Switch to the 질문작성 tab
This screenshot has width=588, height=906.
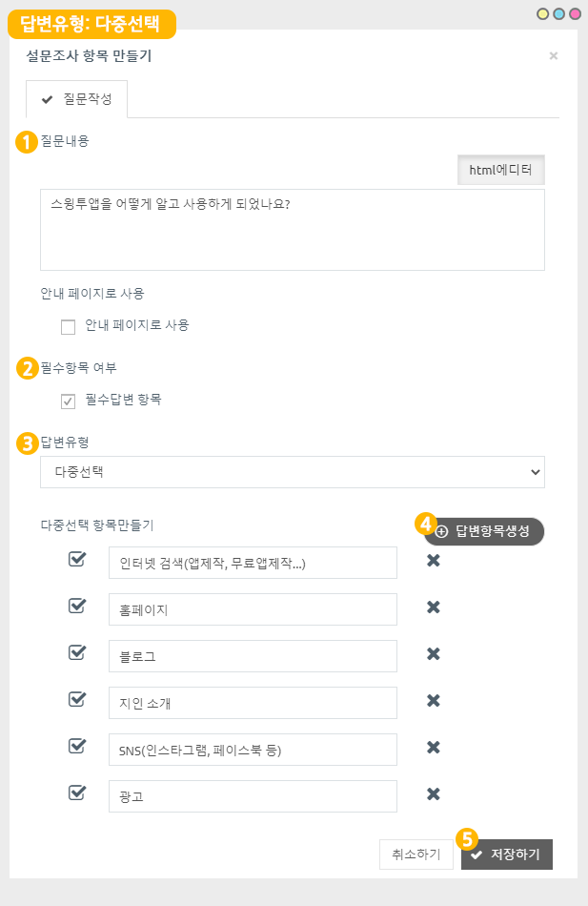77,99
